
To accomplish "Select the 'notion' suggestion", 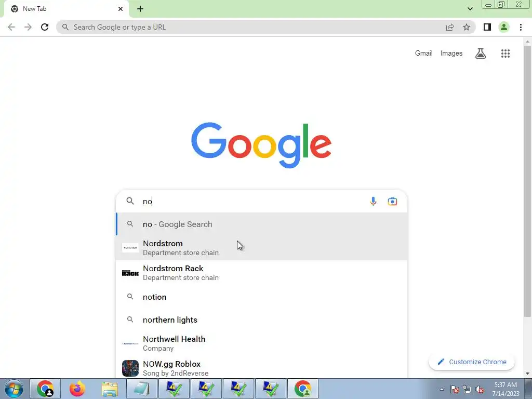I will 262,297.
